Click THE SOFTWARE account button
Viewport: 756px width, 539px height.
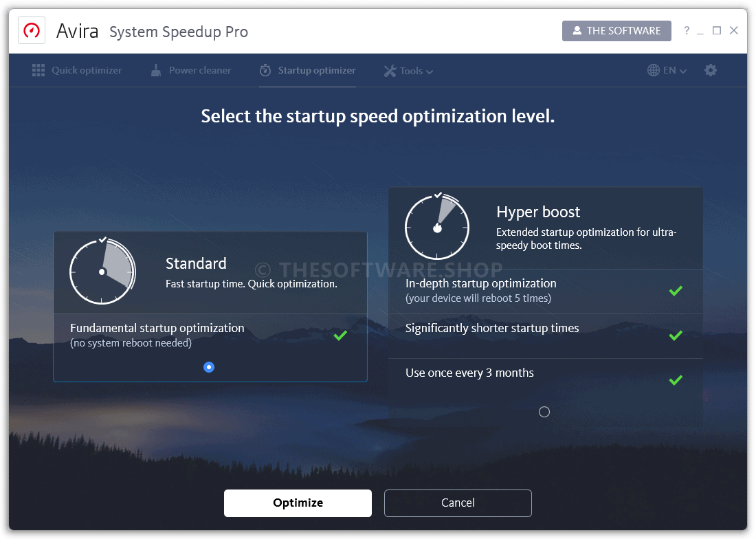[x=616, y=31]
